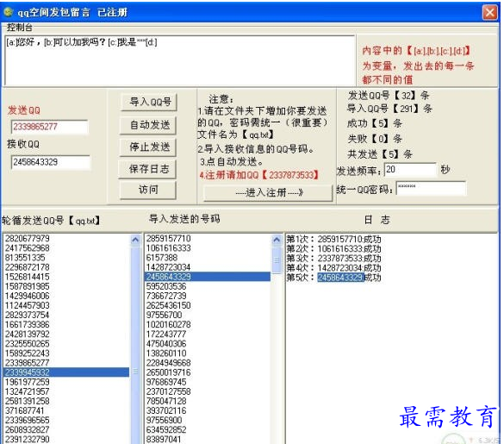Click the 访问 button
504x444 pixels.
pos(148,190)
